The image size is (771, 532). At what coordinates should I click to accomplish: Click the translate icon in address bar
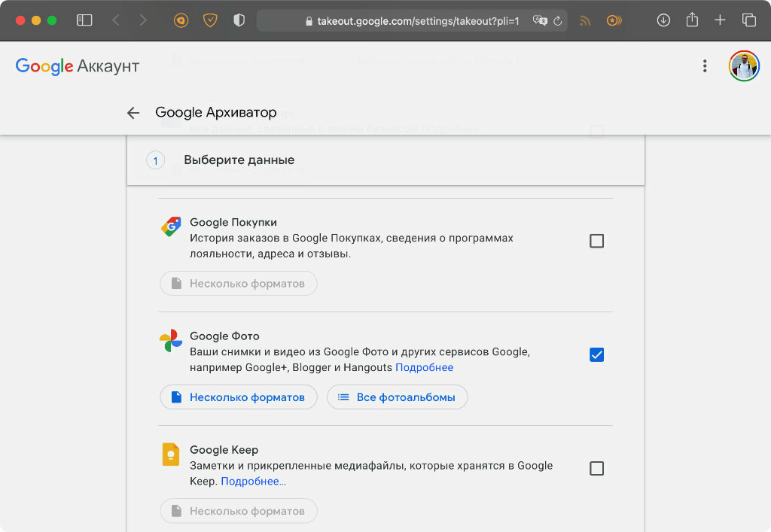[540, 20]
